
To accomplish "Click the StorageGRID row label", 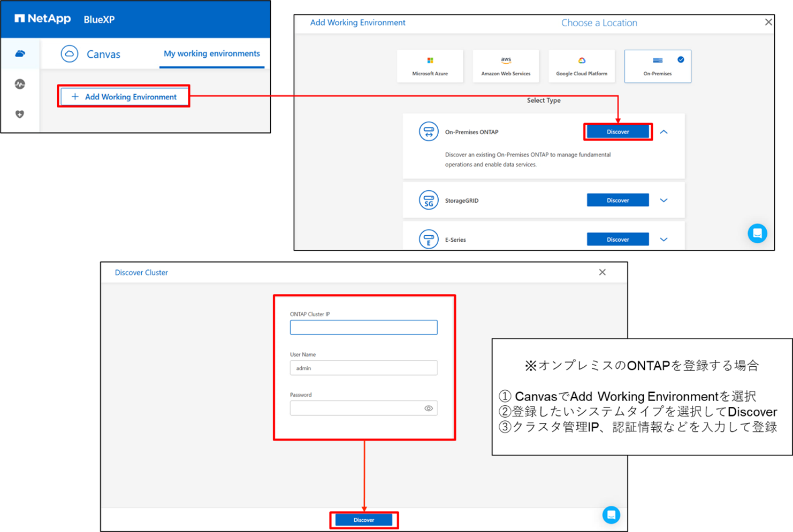I will [462, 201].
